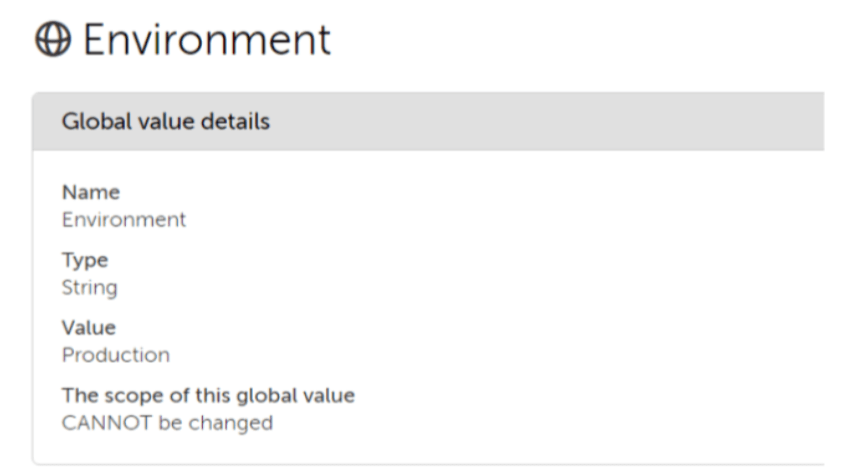Click the globe icon beside Environment title
Viewport: 854px width, 474px height.
[53, 39]
